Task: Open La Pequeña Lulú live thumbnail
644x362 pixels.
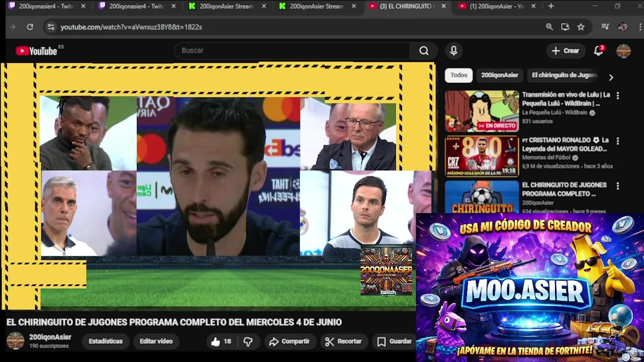Action: pyautogui.click(x=481, y=111)
